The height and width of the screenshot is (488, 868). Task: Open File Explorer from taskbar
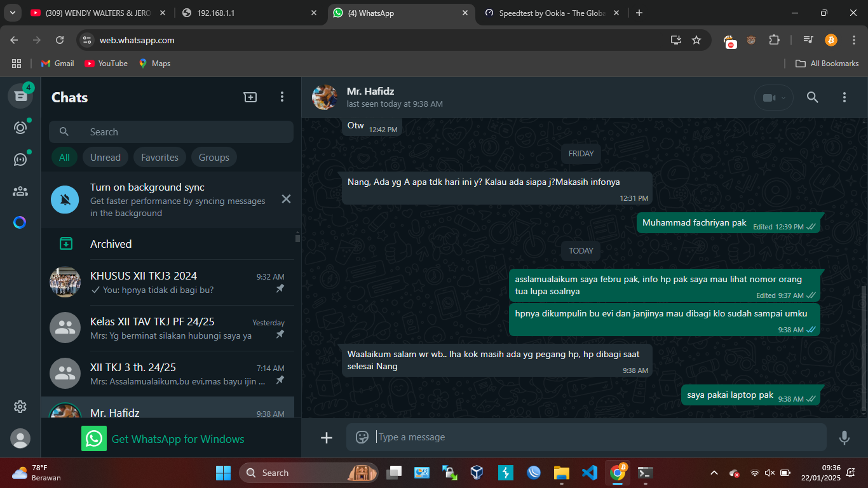(x=562, y=473)
